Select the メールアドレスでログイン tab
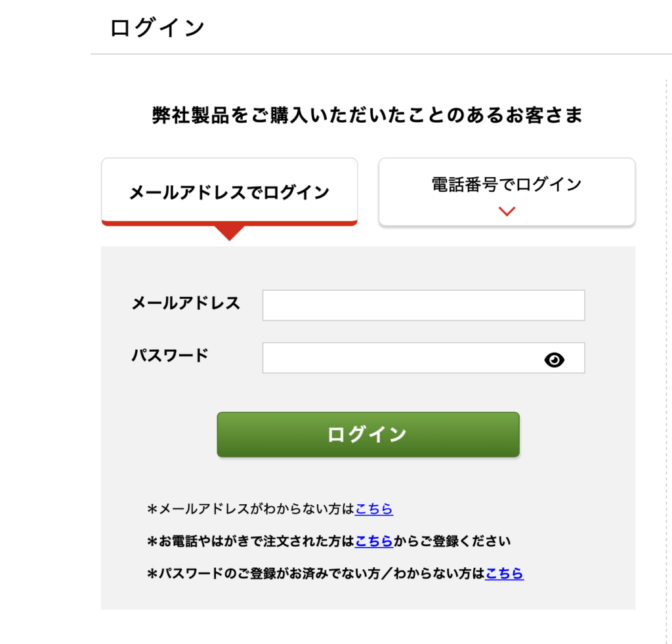Viewport: 672px width, 644px height. pyautogui.click(x=229, y=192)
